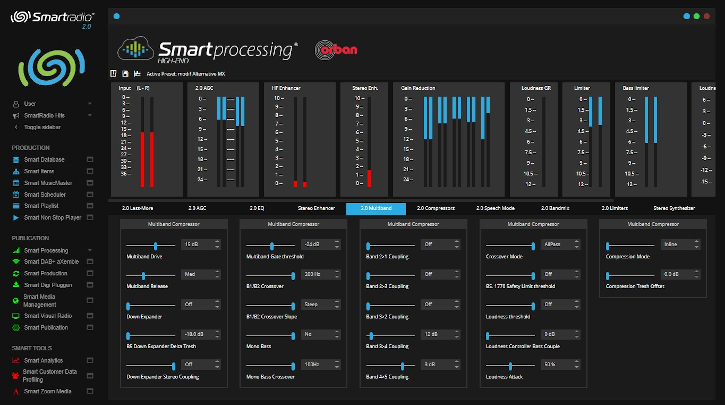Open Smart Production from sidebar label
Screen dimensions: 725x405
pos(46,273)
